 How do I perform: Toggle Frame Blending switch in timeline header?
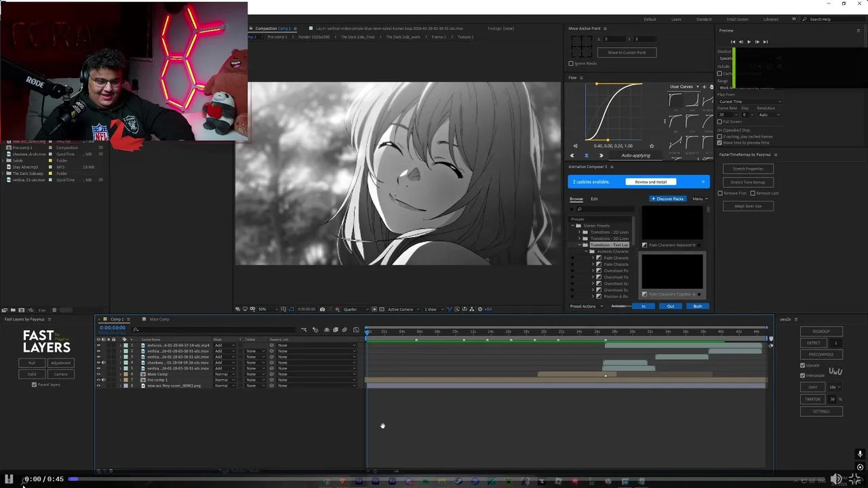point(335,330)
